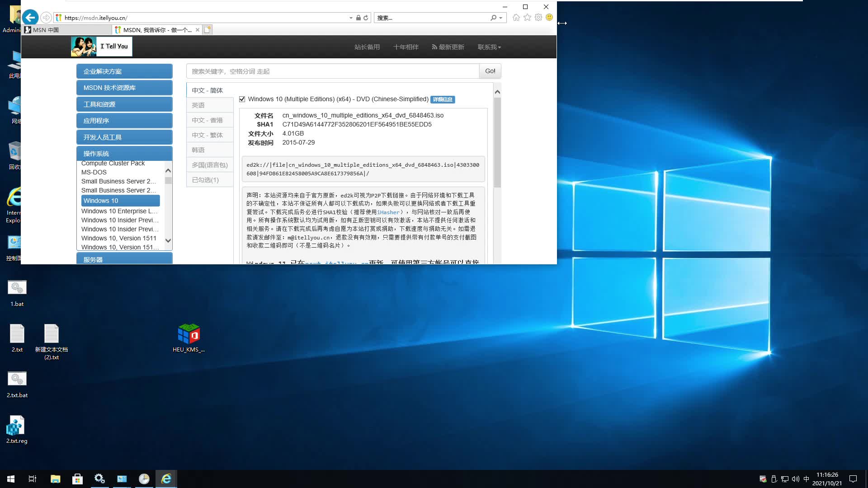
Task: Select Windows 10 Enterprise L... in the list
Action: pyautogui.click(x=120, y=211)
